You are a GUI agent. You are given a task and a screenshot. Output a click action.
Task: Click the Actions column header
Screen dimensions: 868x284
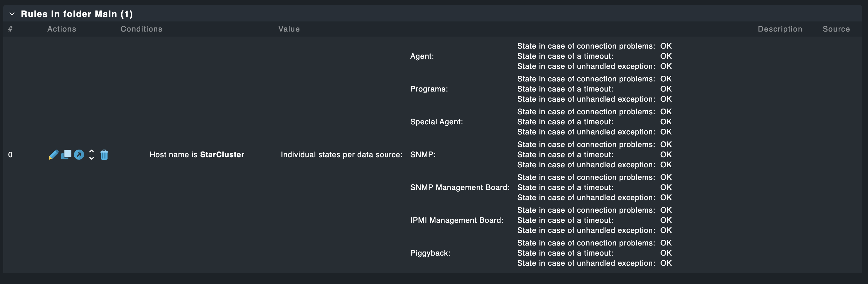(62, 29)
